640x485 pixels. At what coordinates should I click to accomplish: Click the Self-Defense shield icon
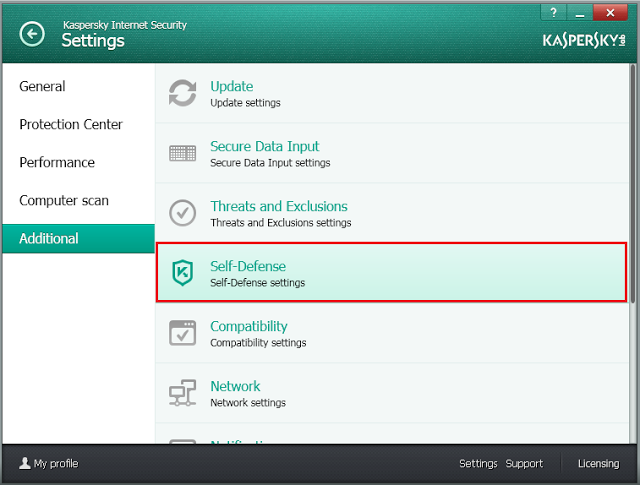point(182,272)
